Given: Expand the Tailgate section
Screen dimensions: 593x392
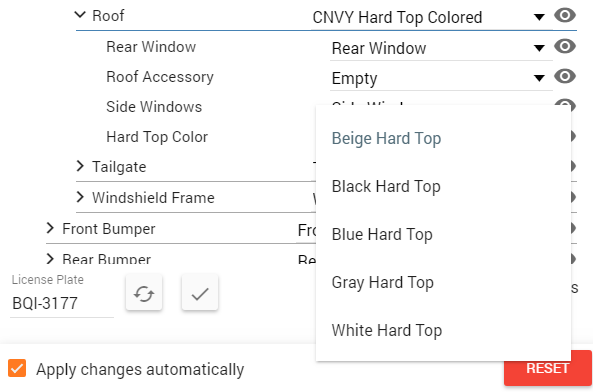Looking at the screenshot, I should 80,166.
